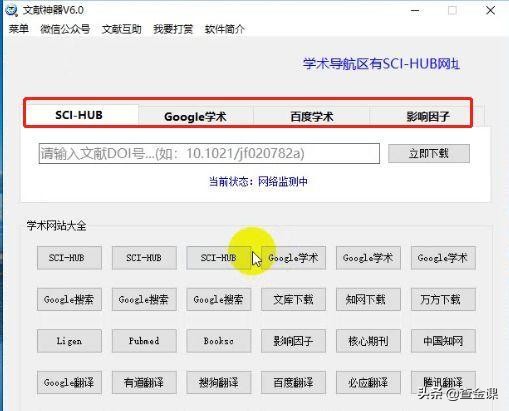Switch to the 百度学术 tab
The height and width of the screenshot is (411, 509).
click(312, 116)
